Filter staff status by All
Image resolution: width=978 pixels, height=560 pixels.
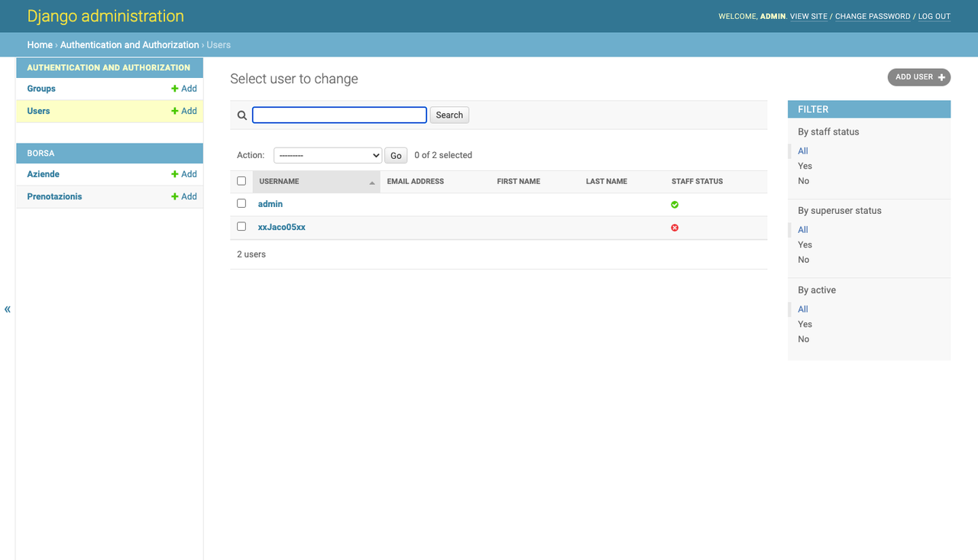[x=803, y=151]
